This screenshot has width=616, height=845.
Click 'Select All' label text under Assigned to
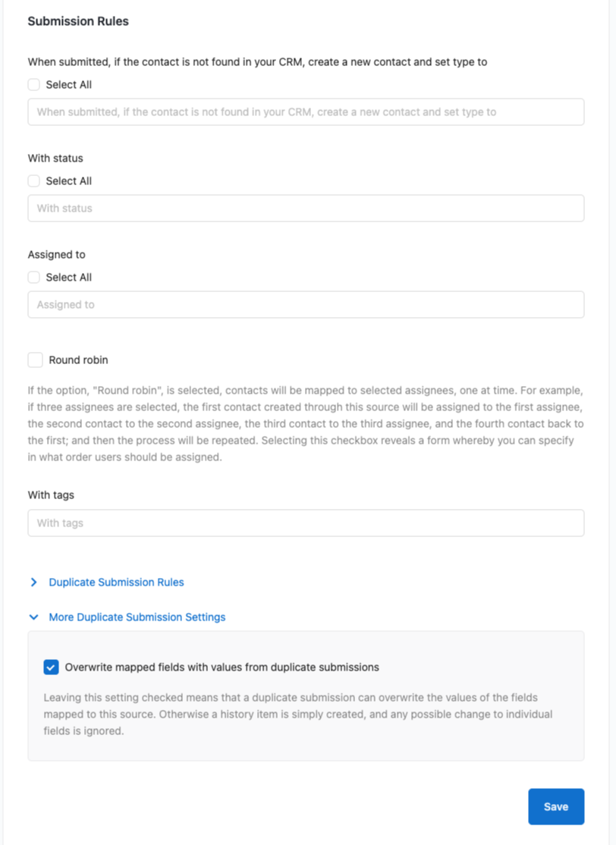[x=69, y=278]
